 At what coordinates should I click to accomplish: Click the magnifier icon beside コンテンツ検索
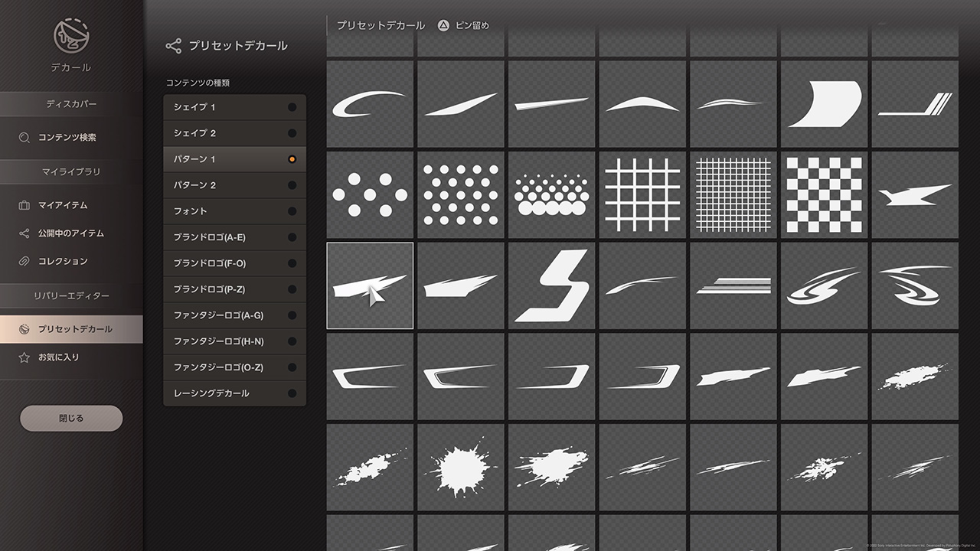click(x=24, y=138)
